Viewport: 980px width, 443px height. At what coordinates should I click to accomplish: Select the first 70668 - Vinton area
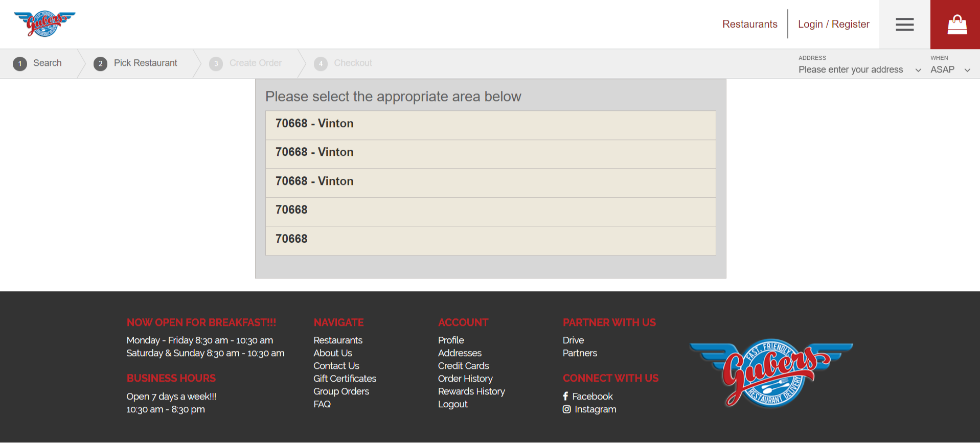490,124
